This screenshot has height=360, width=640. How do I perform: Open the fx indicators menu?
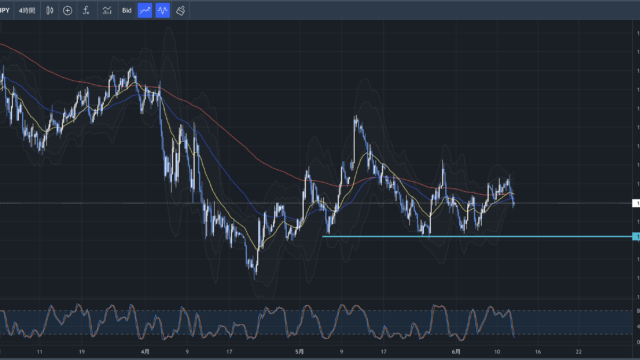pos(86,11)
